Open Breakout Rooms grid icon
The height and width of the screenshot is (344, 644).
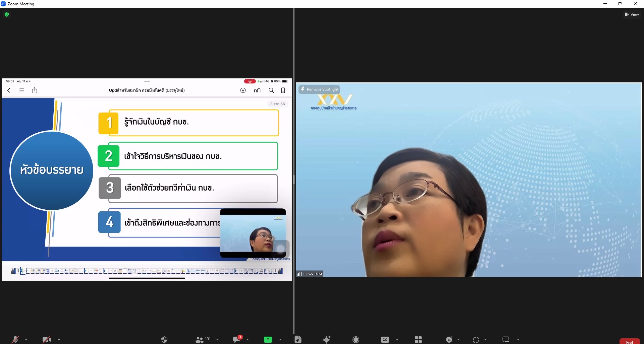click(418, 339)
